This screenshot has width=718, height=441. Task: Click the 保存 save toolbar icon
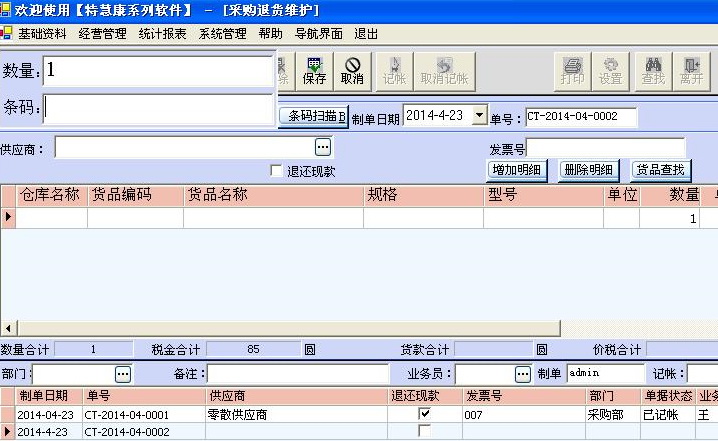pos(314,71)
